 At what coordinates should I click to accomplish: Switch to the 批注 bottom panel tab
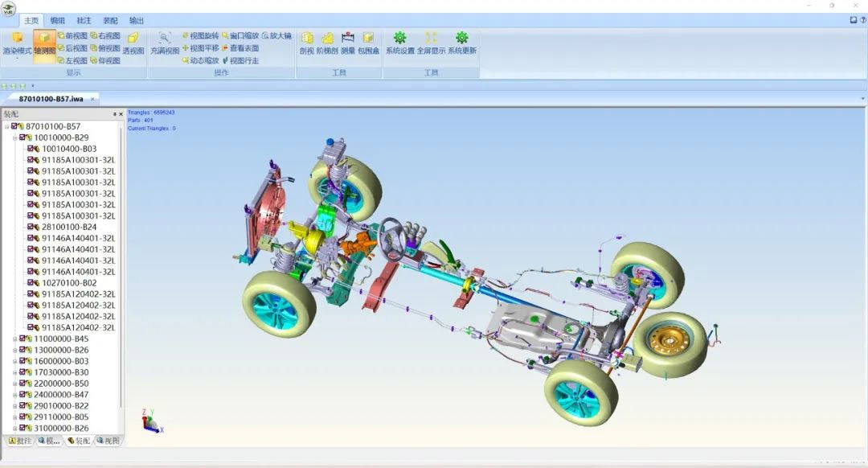click(x=18, y=441)
